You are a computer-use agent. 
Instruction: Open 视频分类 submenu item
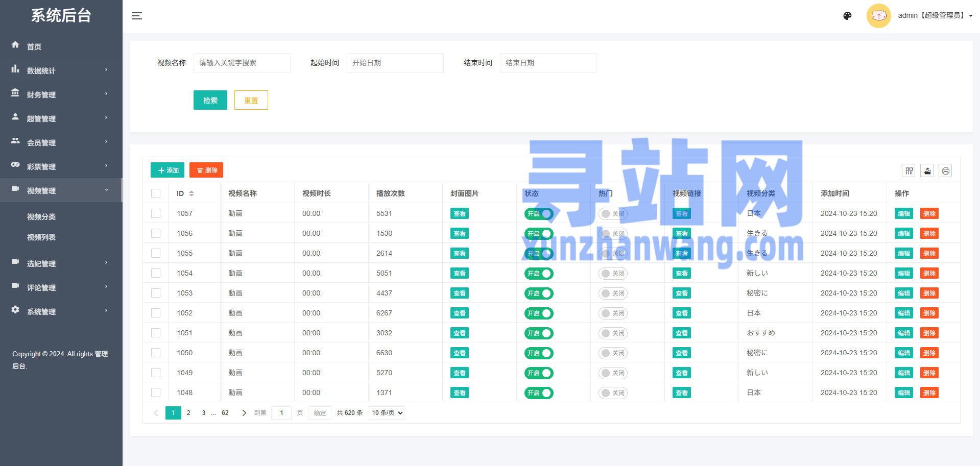pyautogui.click(x=41, y=217)
